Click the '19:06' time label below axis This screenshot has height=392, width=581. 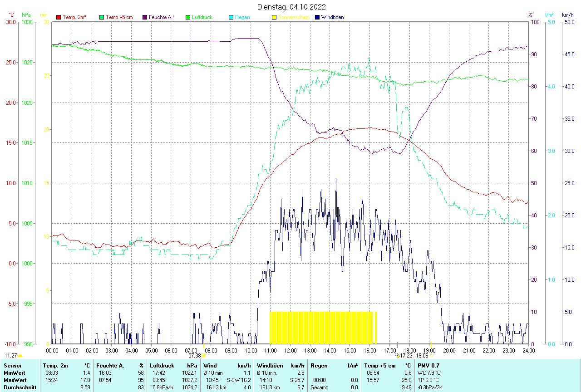tap(422, 356)
